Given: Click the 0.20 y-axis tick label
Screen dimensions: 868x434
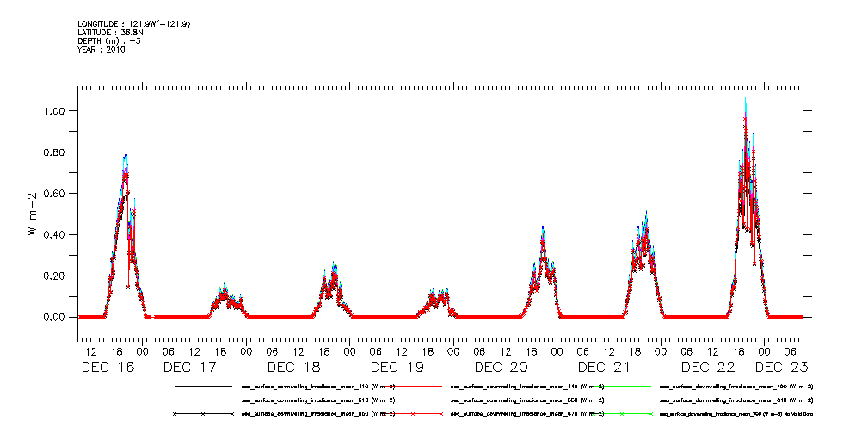Looking at the screenshot, I should (56, 276).
